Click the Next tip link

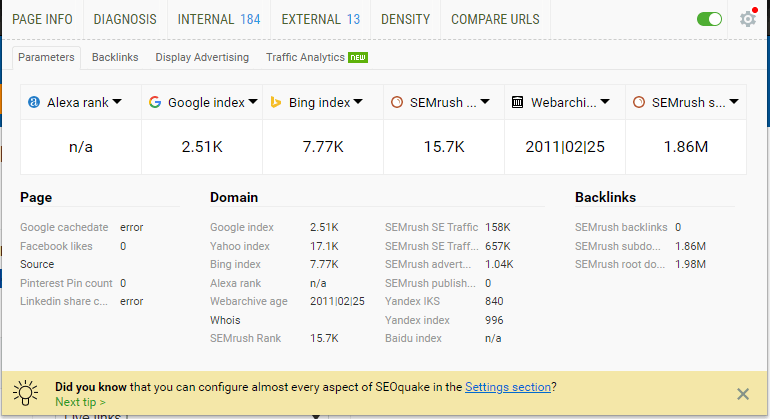pyautogui.click(x=80, y=402)
